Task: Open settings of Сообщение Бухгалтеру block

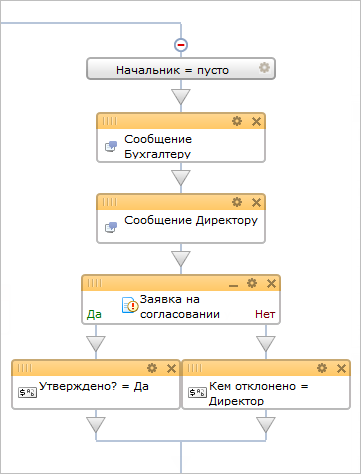Action: 237,121
